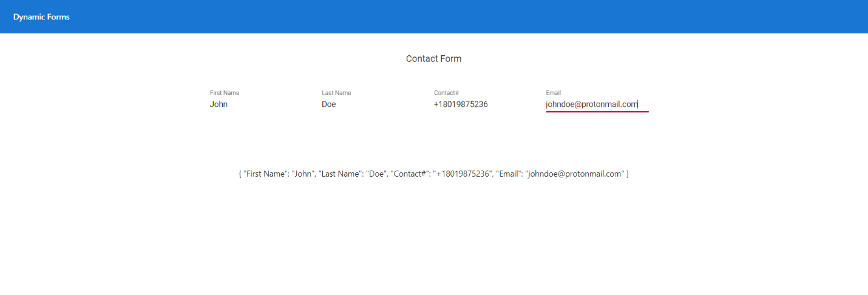Click the Contact# field label

point(446,93)
